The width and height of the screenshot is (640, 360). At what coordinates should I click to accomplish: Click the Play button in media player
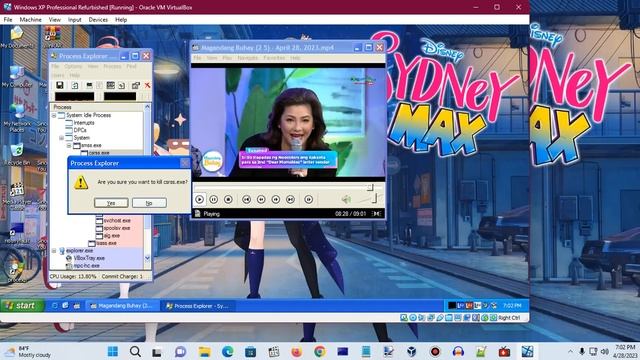point(200,199)
